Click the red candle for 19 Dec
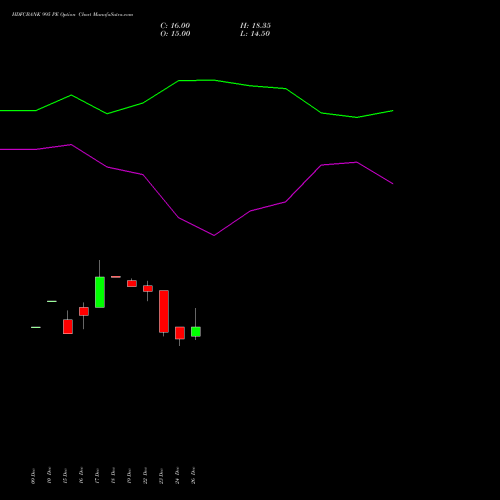The height and width of the screenshot is (500, 500). point(132,283)
